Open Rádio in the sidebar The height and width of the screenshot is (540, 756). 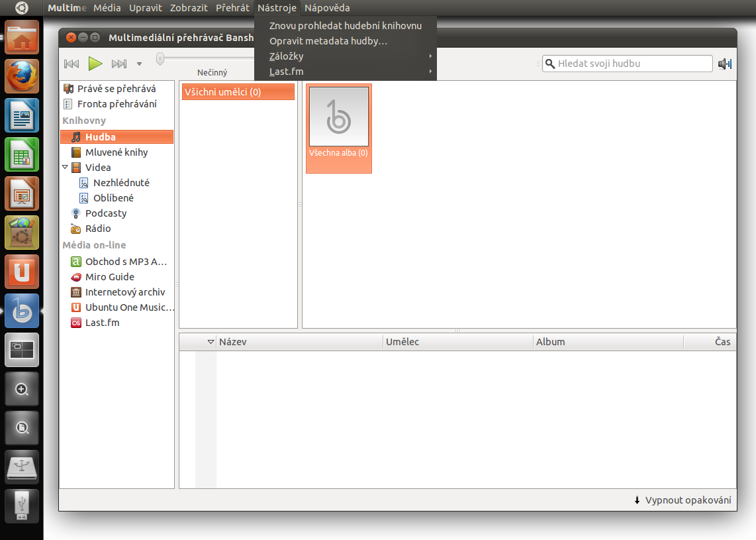click(x=98, y=228)
